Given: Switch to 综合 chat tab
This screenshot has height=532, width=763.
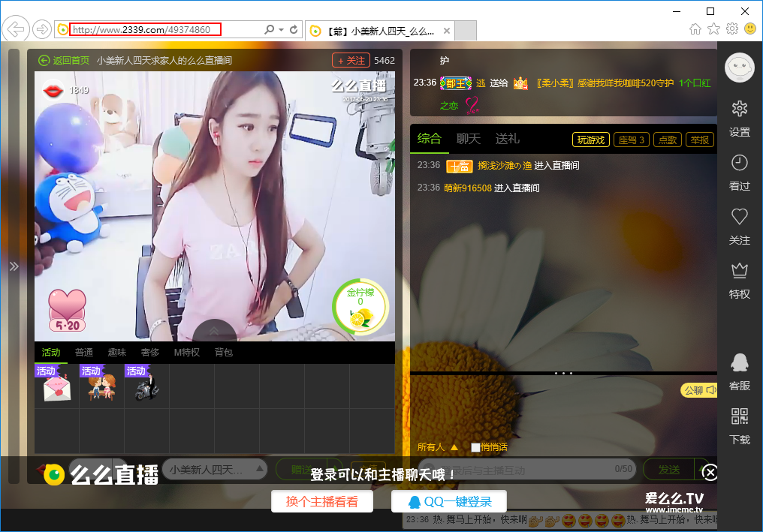Looking at the screenshot, I should (x=429, y=139).
